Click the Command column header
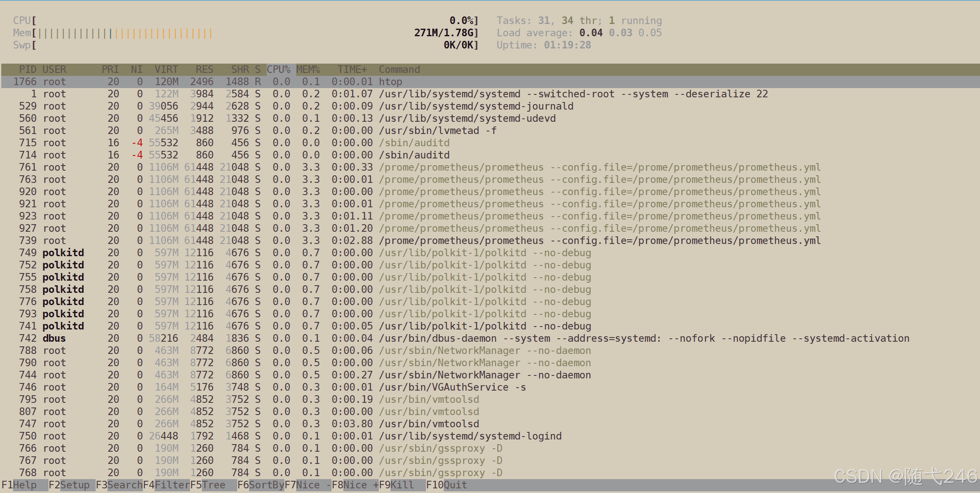 [x=399, y=70]
